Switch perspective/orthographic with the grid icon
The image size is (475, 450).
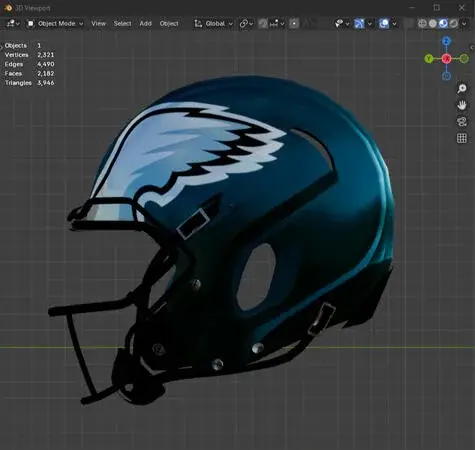[x=462, y=138]
